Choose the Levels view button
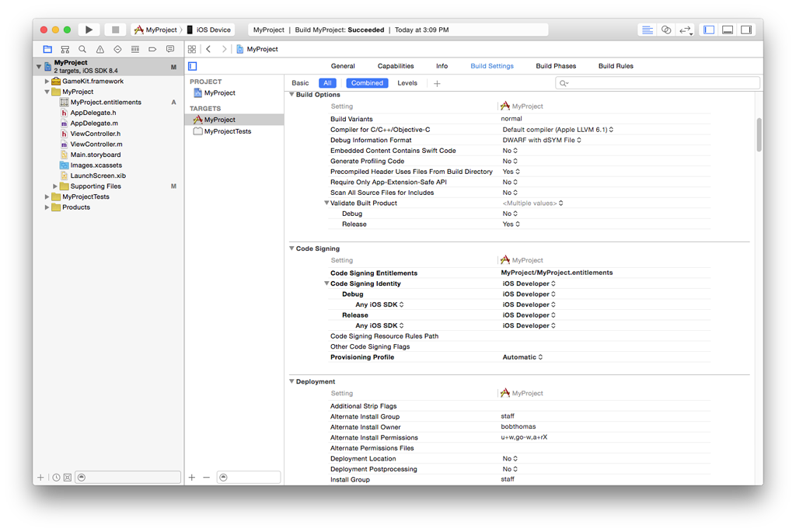The height and width of the screenshot is (532, 796). pos(407,83)
